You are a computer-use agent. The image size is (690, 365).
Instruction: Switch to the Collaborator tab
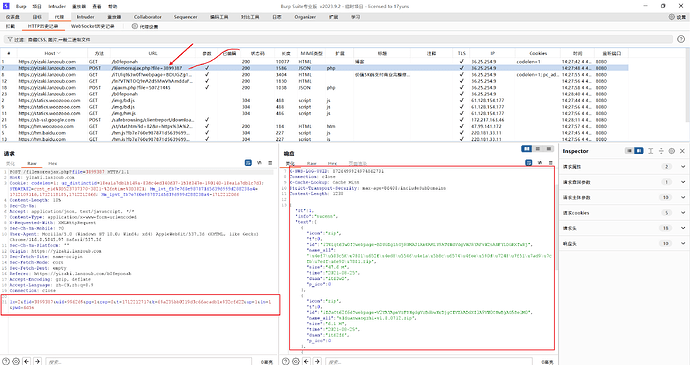click(x=148, y=17)
